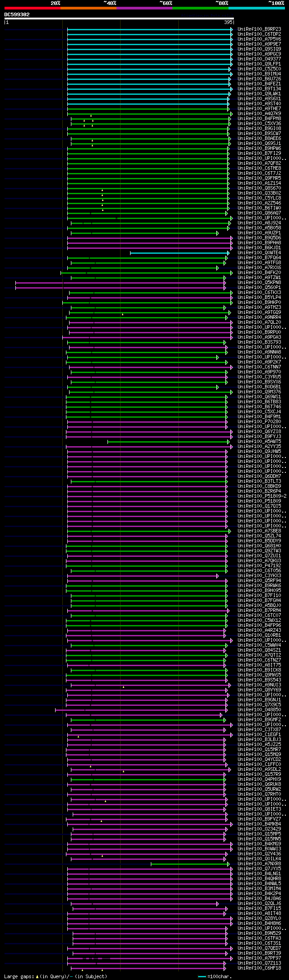Click the cyan alignment bar for UniRef100_Q0WTE4
The width and height of the screenshot is (289, 980).
[x=179, y=253]
